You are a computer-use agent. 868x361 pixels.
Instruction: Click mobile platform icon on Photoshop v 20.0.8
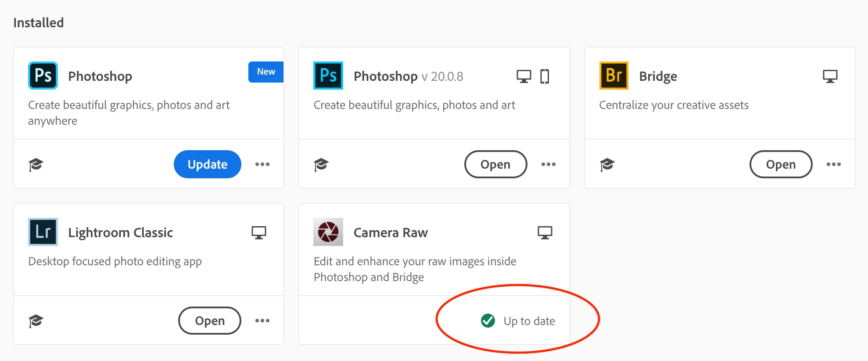click(x=545, y=76)
